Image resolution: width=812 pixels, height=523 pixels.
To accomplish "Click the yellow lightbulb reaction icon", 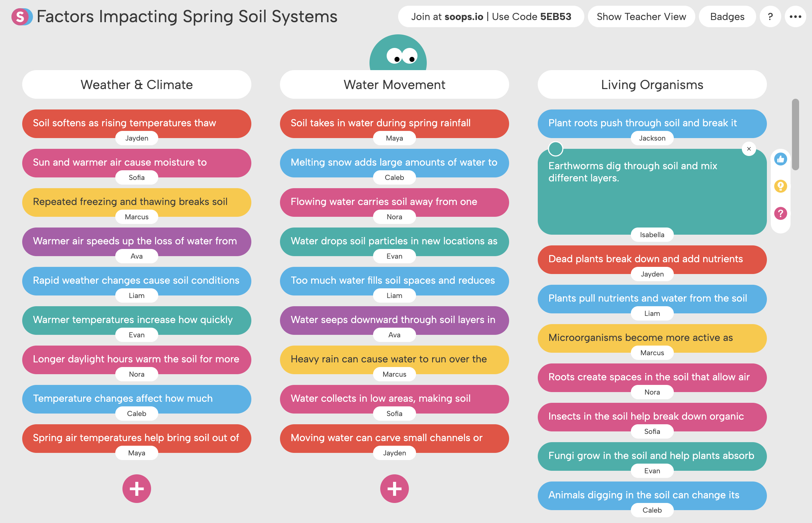I will (780, 186).
